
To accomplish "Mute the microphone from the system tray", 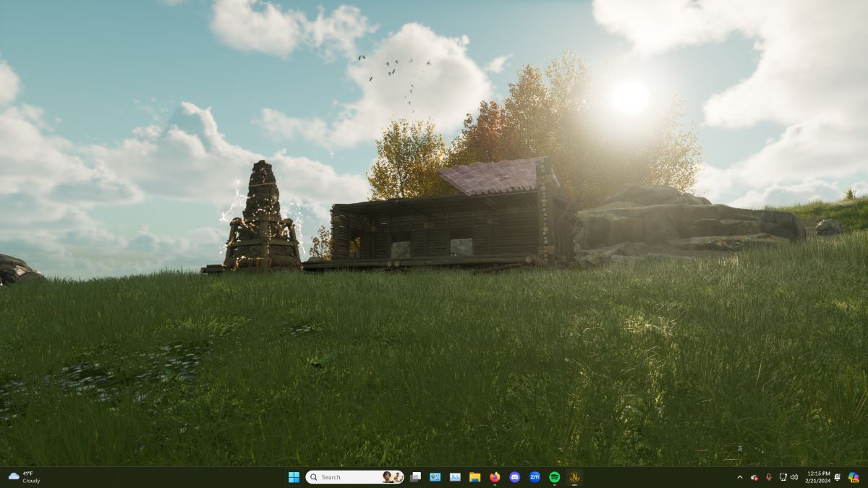I will (x=768, y=477).
